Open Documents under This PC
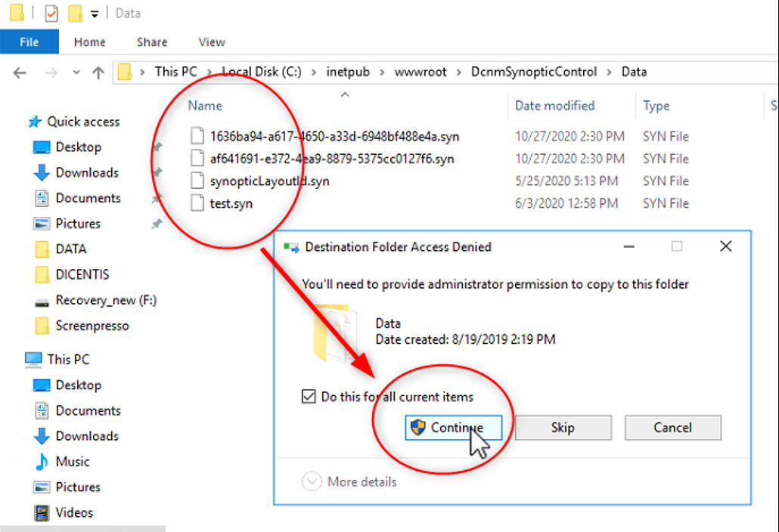Image resolution: width=779 pixels, height=532 pixels. point(88,411)
